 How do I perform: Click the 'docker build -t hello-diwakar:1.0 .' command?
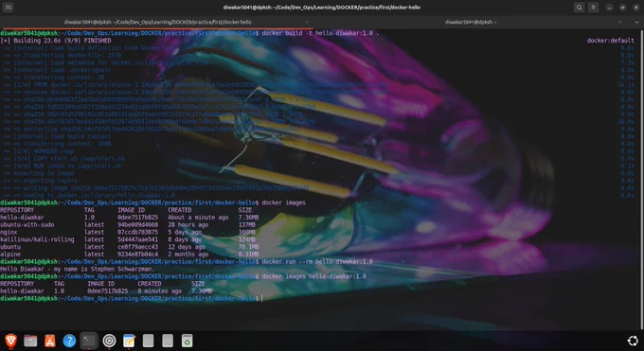click(x=320, y=33)
